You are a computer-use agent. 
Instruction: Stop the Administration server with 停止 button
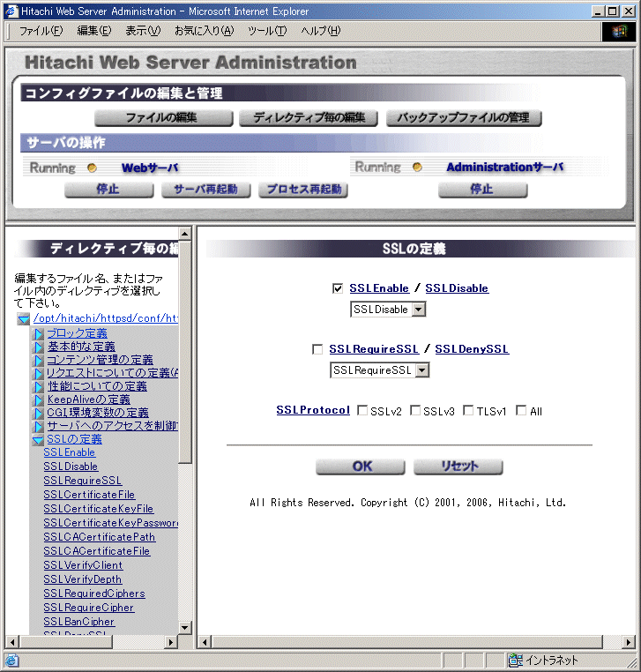pyautogui.click(x=483, y=190)
